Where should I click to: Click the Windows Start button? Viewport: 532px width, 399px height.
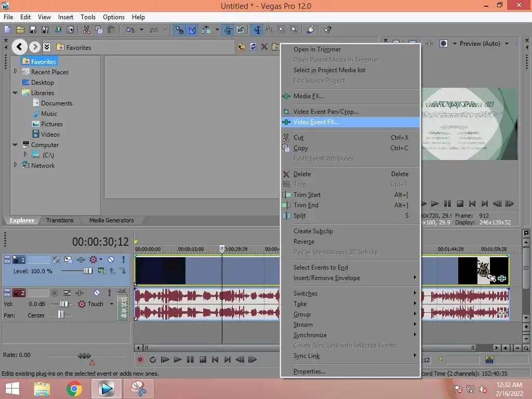(x=12, y=389)
